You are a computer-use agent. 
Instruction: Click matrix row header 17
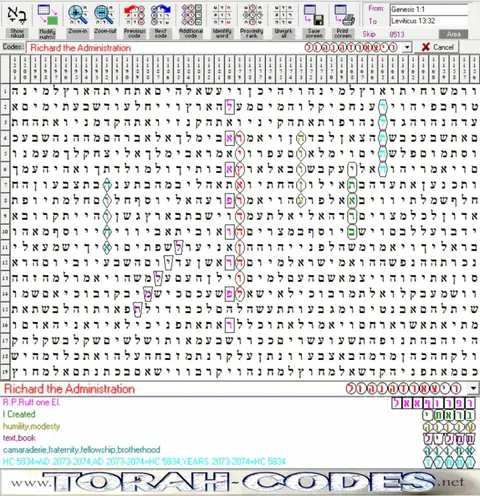tap(5, 340)
